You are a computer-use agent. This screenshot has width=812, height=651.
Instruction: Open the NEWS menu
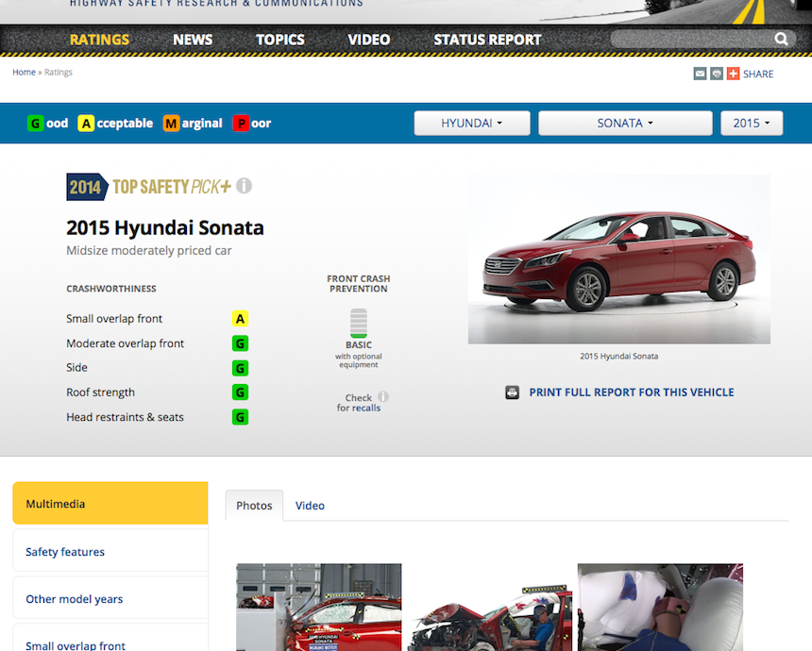point(193,40)
